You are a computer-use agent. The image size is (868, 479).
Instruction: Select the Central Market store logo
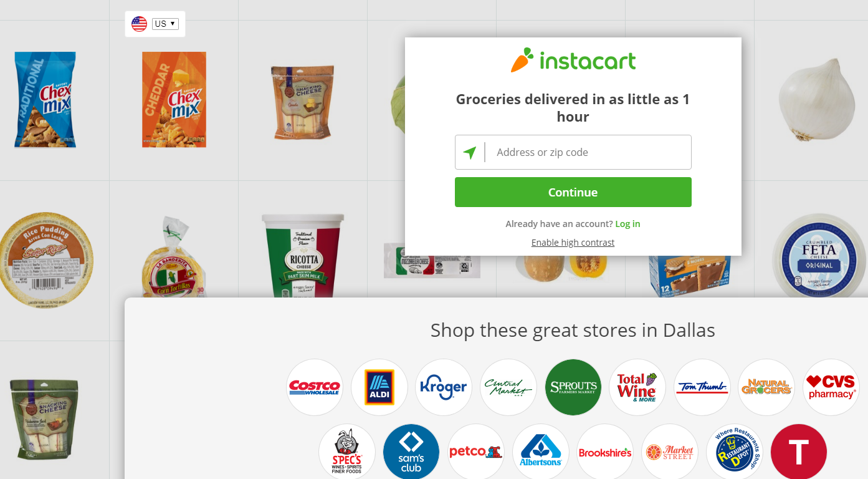pos(508,387)
